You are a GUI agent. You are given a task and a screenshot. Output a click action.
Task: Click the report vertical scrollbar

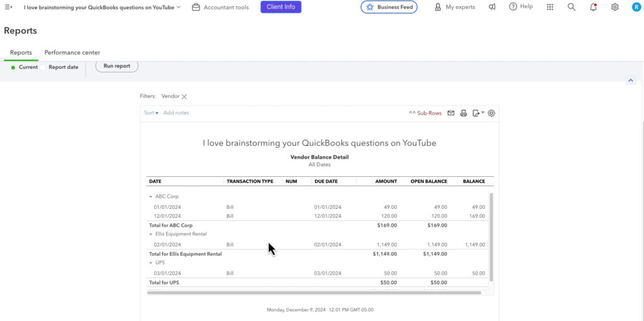coord(491,237)
